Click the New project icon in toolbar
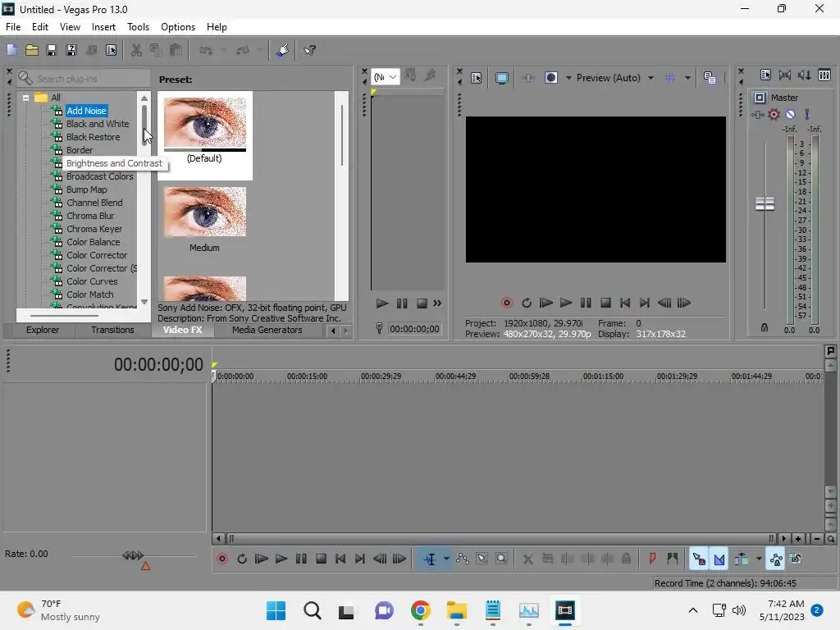The width and height of the screenshot is (840, 630). (x=11, y=50)
